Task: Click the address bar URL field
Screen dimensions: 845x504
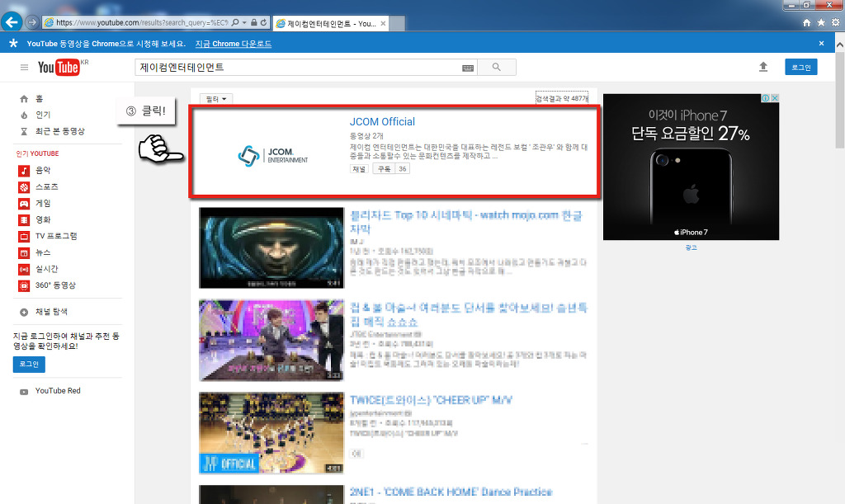Action: point(142,22)
